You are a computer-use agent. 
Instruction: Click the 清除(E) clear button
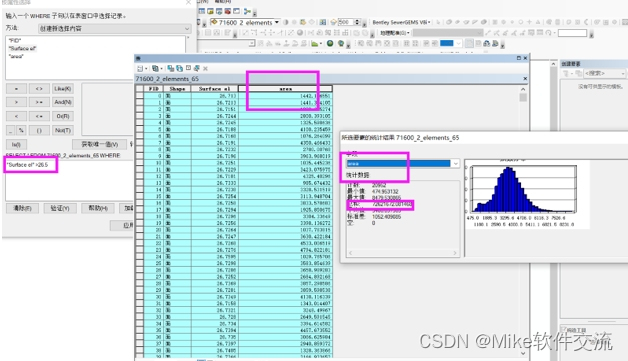(x=22, y=208)
